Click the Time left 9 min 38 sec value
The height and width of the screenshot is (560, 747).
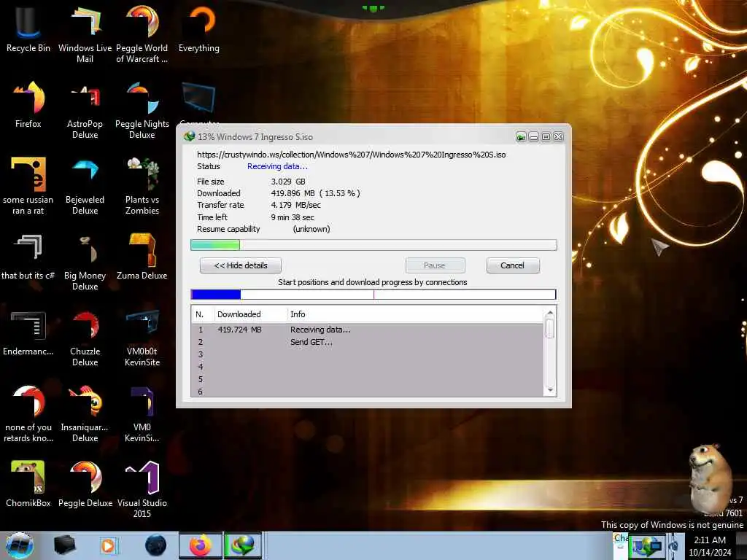(293, 217)
